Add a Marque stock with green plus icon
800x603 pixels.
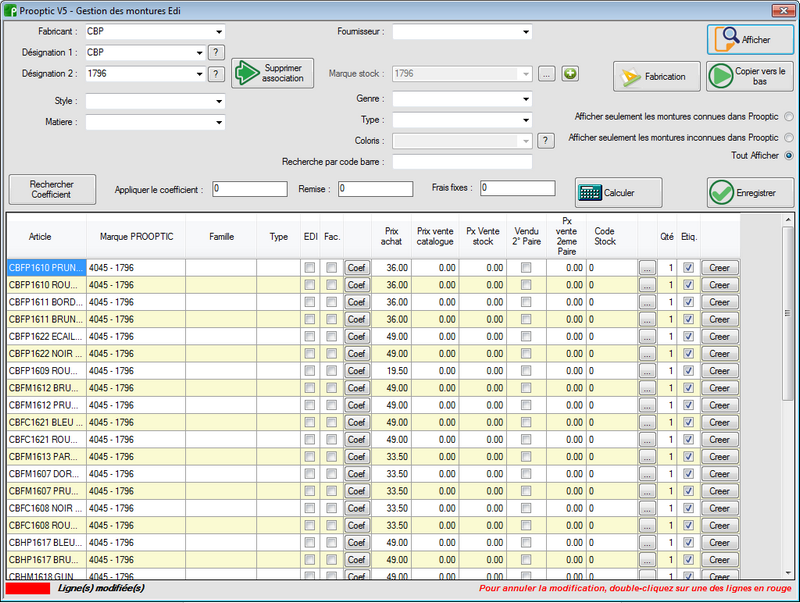pos(570,73)
